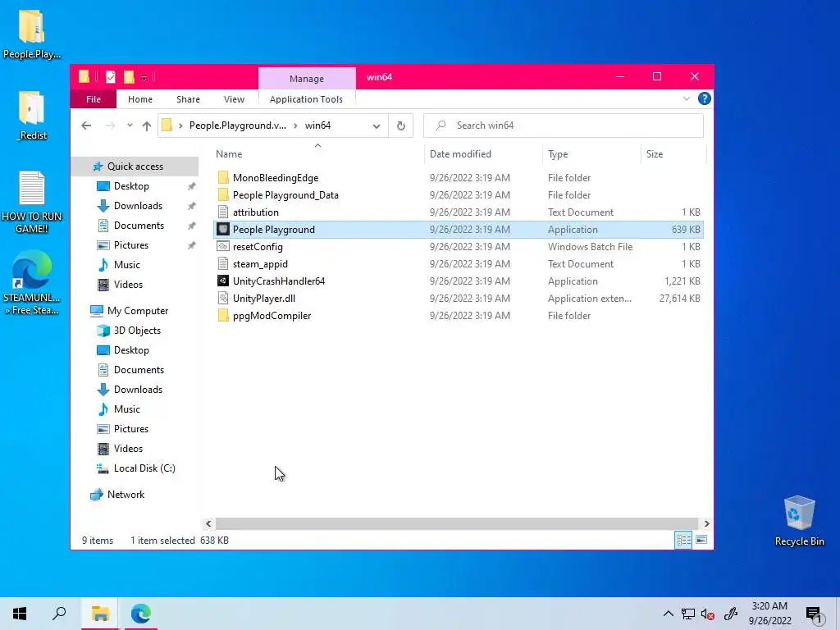Open the Help question mark icon
840x630 pixels.
pos(705,98)
